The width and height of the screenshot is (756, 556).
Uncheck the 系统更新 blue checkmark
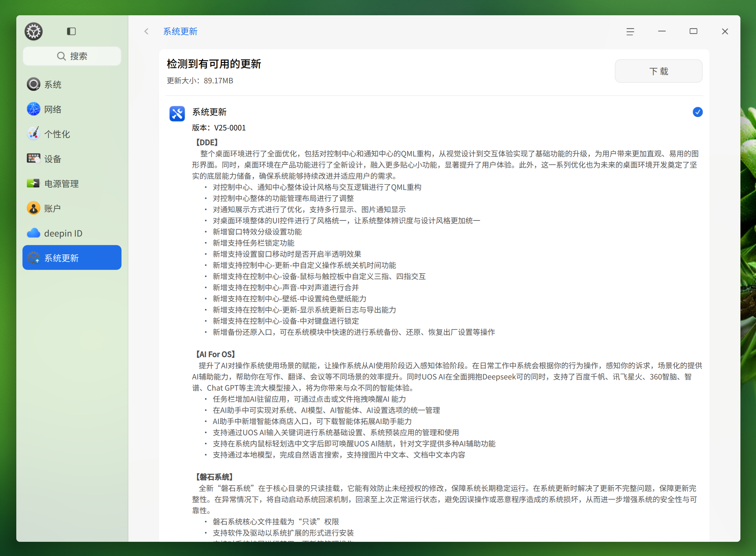697,112
